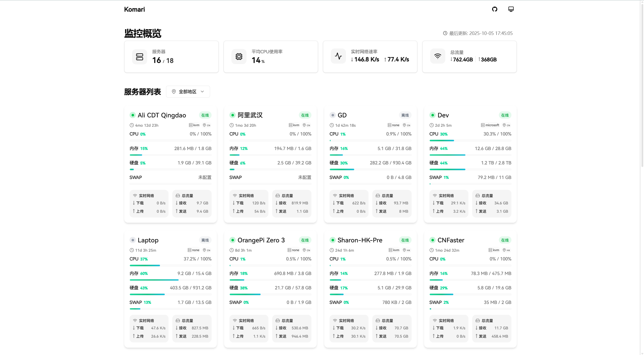Open the OrangePi Zero 3 server name

pyautogui.click(x=261, y=240)
